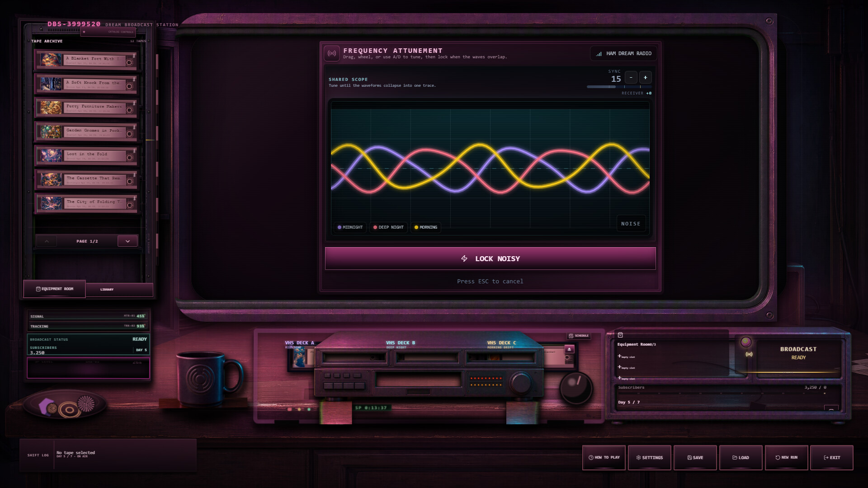Screen dimensions: 868x488
Task: Open Settings
Action: click(650, 458)
